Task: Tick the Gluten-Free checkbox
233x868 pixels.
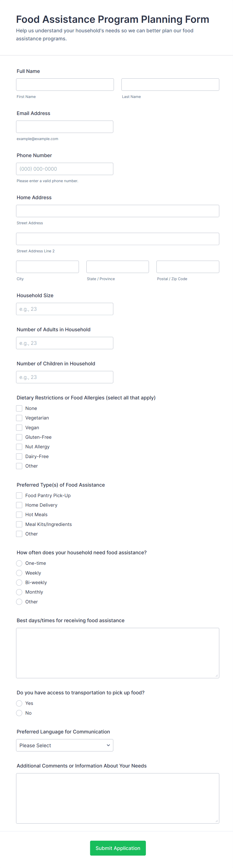Action: pyautogui.click(x=19, y=437)
